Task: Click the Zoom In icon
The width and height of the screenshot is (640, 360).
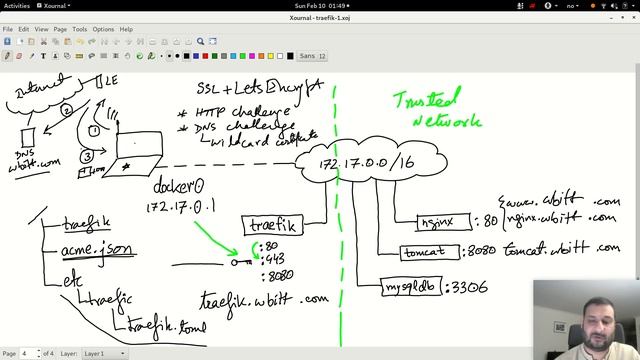Action: tap(177, 41)
